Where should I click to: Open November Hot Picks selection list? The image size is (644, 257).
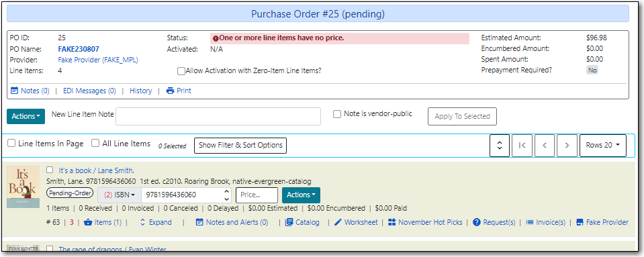point(430,222)
